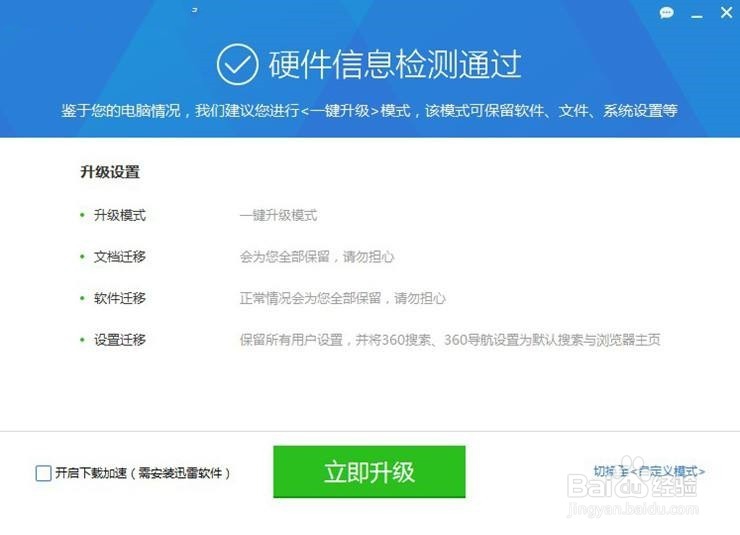Click the 升级设置 section heading
This screenshot has width=740, height=535.
(x=110, y=172)
